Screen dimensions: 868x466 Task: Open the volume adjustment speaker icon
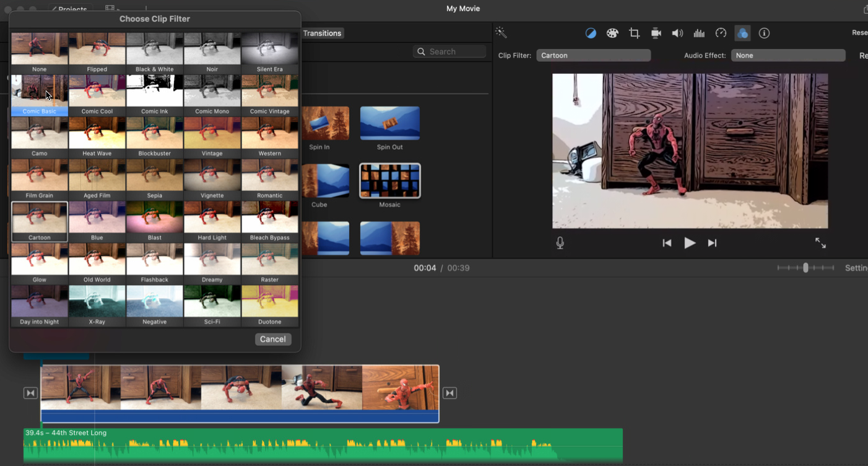[677, 33]
